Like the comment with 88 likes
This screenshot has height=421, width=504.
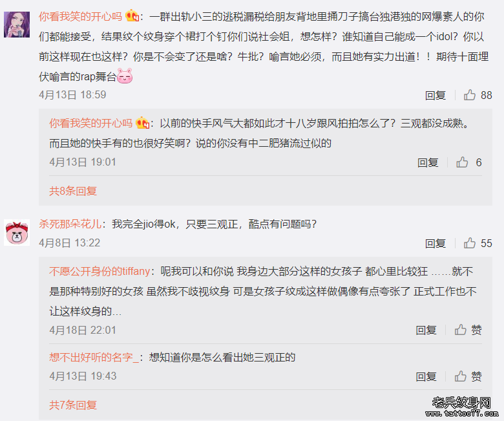478,95
